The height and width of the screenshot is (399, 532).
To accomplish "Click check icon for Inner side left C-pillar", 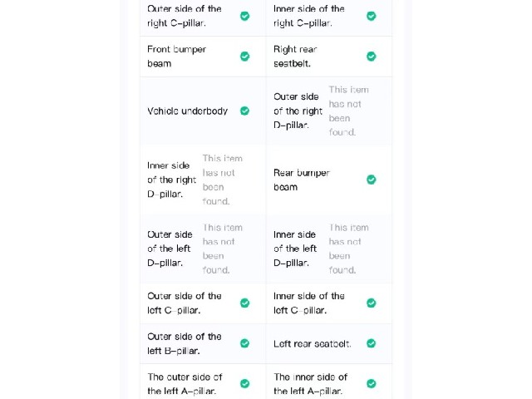I will (x=372, y=303).
